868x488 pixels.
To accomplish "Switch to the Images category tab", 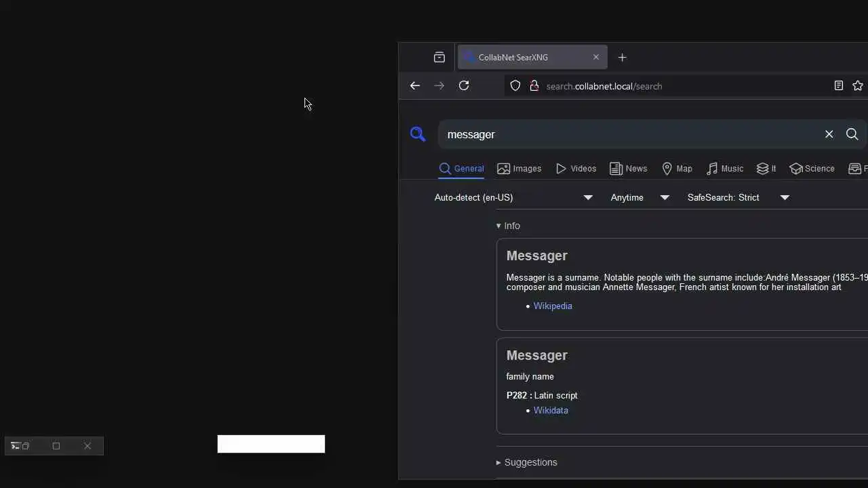I will pos(519,169).
